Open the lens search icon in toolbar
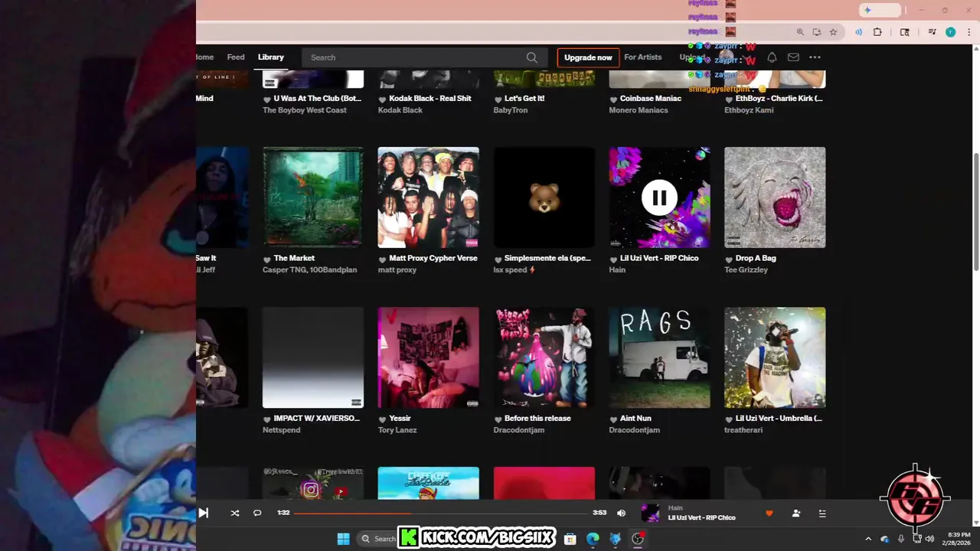 coord(904,32)
